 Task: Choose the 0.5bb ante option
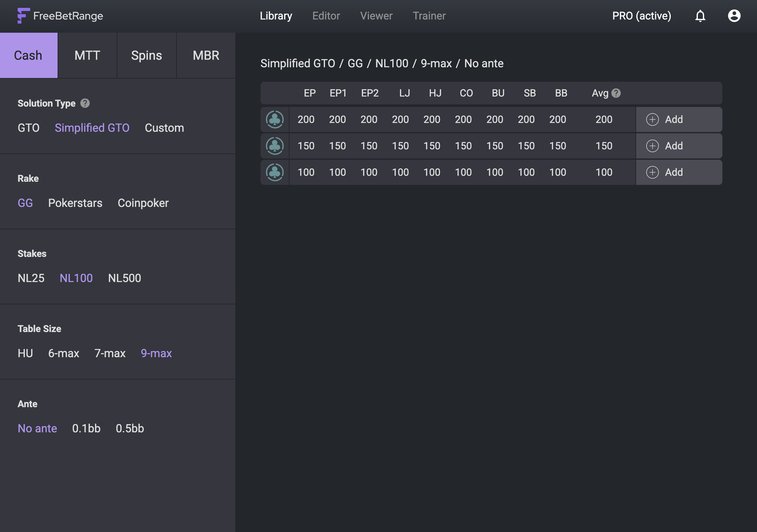pyautogui.click(x=130, y=428)
